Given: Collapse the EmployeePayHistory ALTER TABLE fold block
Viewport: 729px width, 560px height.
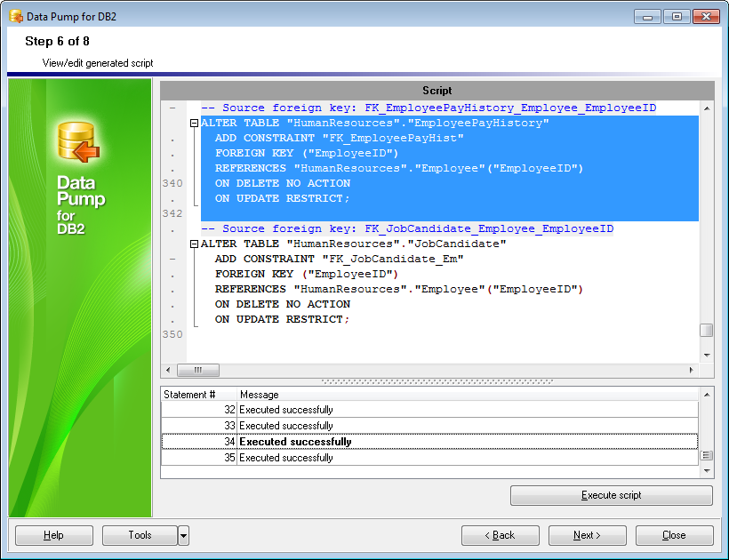Looking at the screenshot, I should tap(195, 124).
